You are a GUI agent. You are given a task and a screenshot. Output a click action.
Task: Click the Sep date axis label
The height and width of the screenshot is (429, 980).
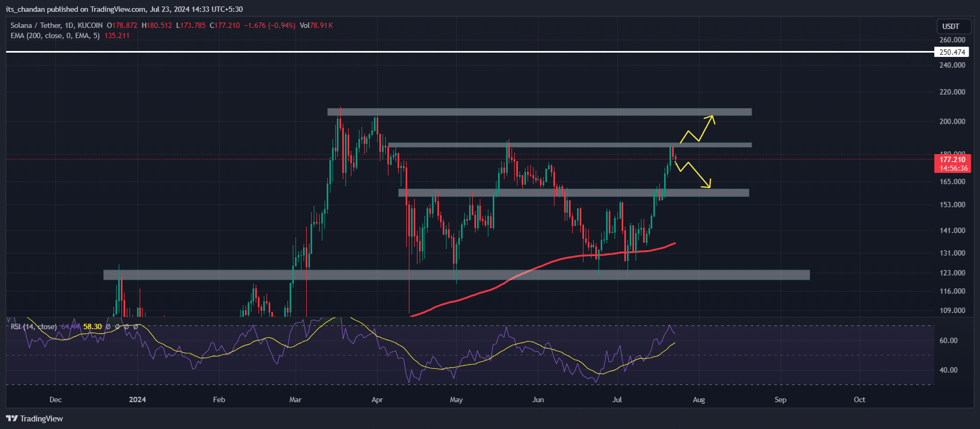[x=781, y=399]
